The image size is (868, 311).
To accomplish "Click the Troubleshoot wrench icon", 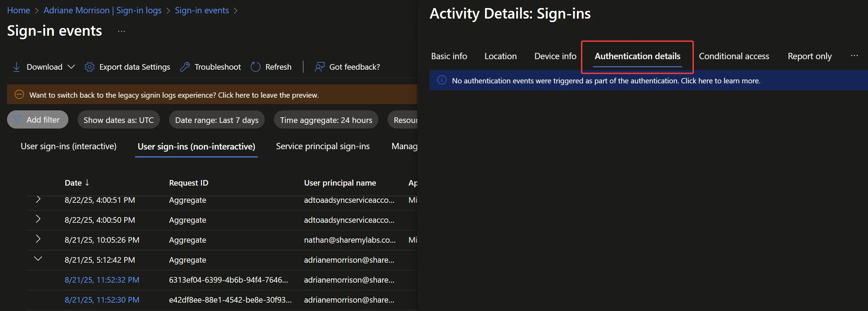I will coord(185,67).
